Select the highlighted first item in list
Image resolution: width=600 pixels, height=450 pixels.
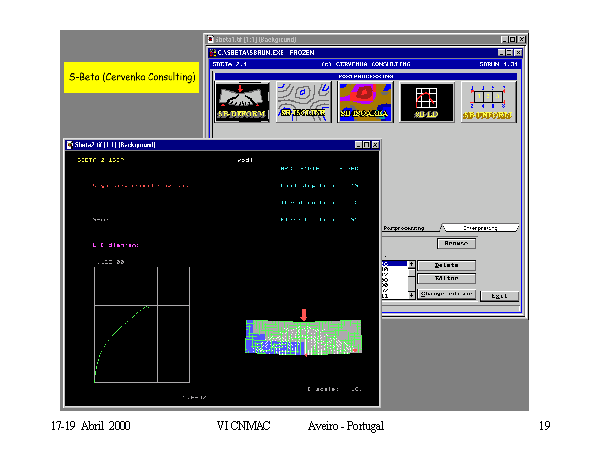(392, 263)
